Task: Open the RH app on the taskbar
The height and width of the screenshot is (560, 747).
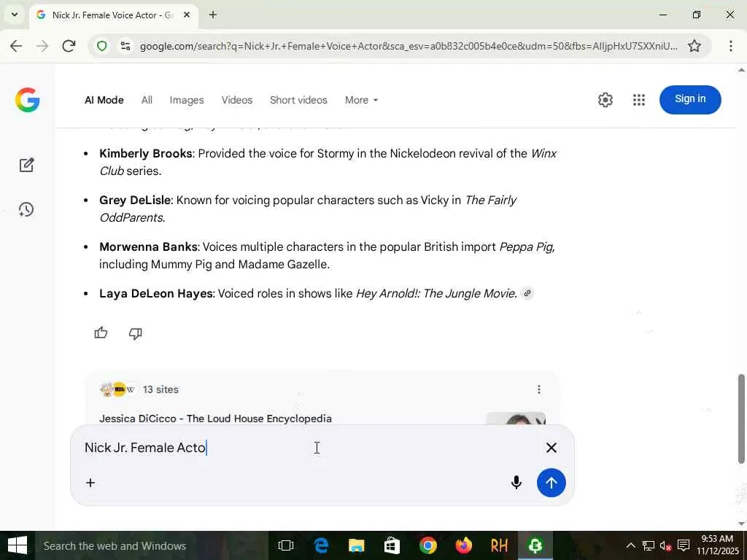Action: pos(499,545)
